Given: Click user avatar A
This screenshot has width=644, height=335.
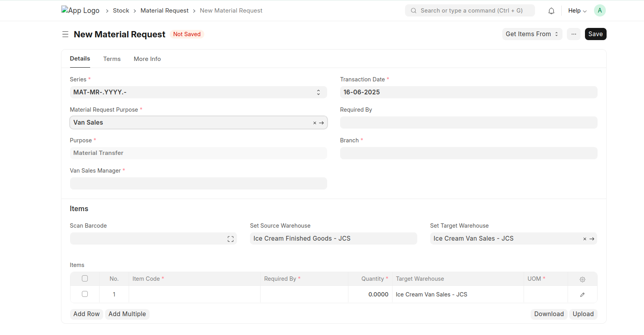Looking at the screenshot, I should [x=600, y=11].
